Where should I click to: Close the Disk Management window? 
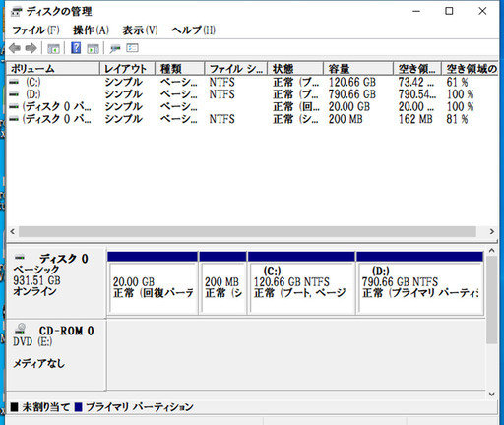pos(482,11)
